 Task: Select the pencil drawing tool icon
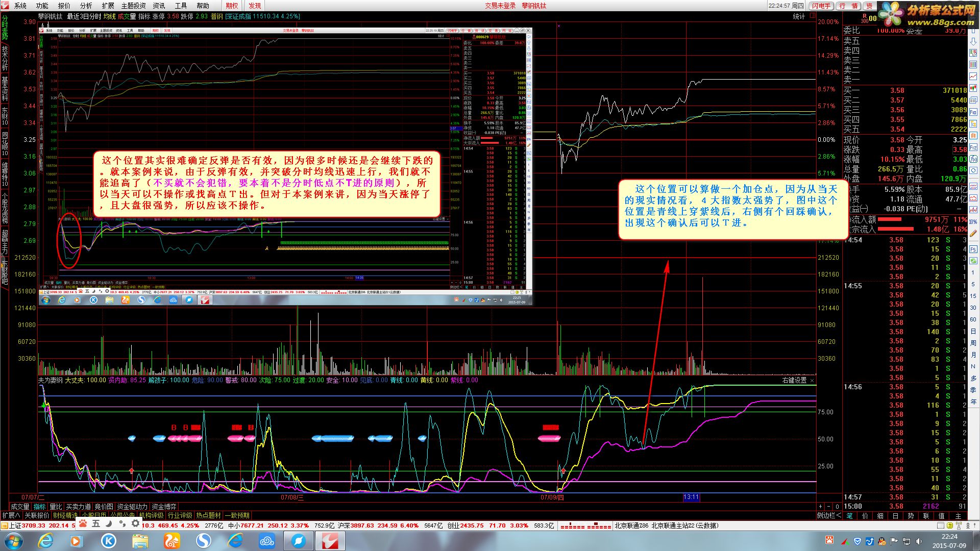973,234
